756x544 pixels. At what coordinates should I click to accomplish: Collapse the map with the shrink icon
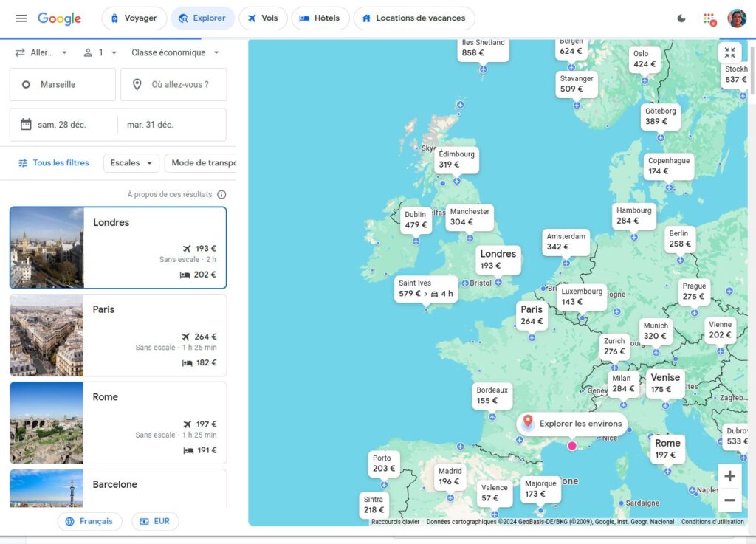coord(729,52)
